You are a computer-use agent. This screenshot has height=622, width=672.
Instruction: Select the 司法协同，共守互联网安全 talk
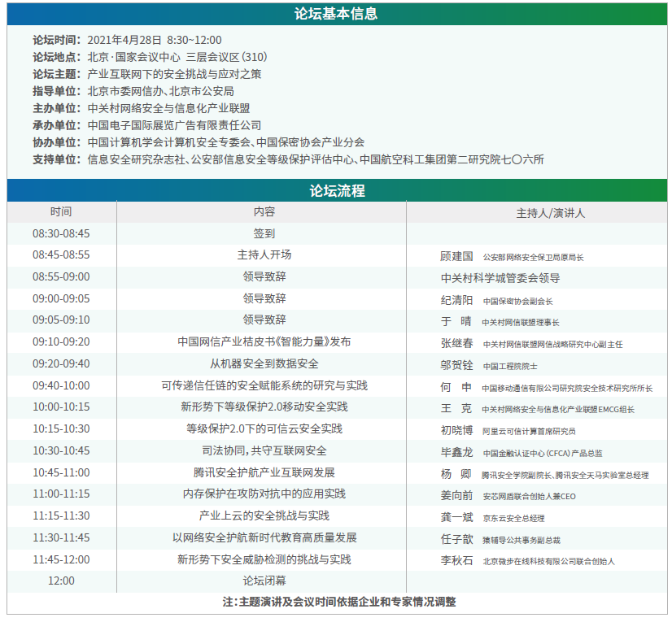(x=264, y=451)
